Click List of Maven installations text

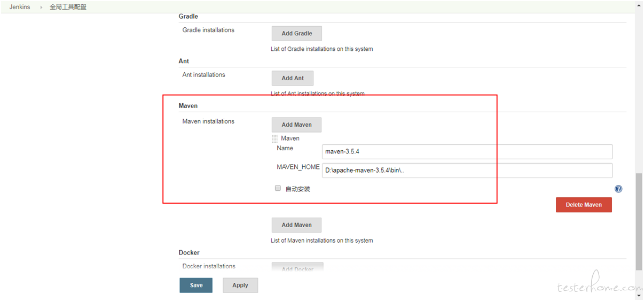(x=322, y=241)
